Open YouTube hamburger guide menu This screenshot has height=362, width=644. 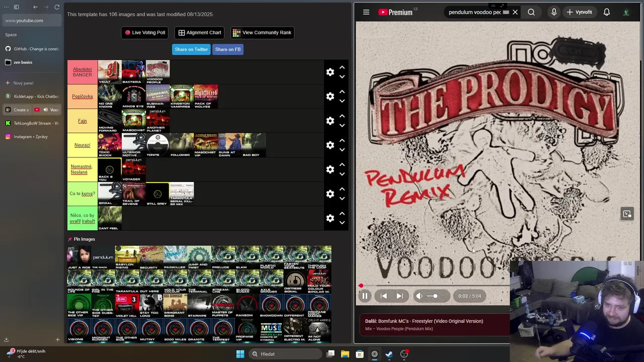366,12
